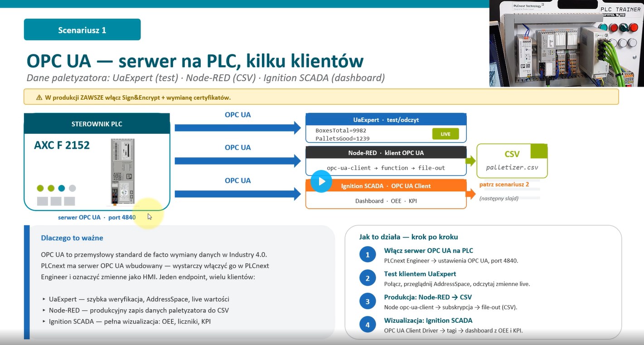Click the green arrow pointing to CSV
Viewport: 644px width, 345px height.
(x=471, y=160)
